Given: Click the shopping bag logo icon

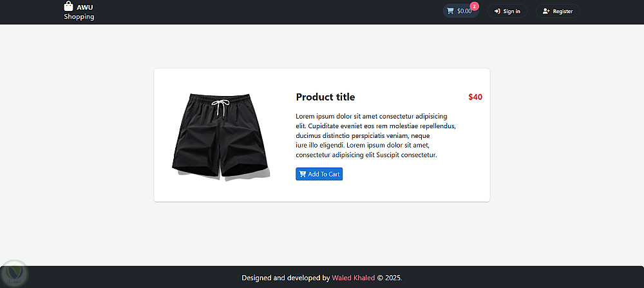Looking at the screenshot, I should (69, 6).
